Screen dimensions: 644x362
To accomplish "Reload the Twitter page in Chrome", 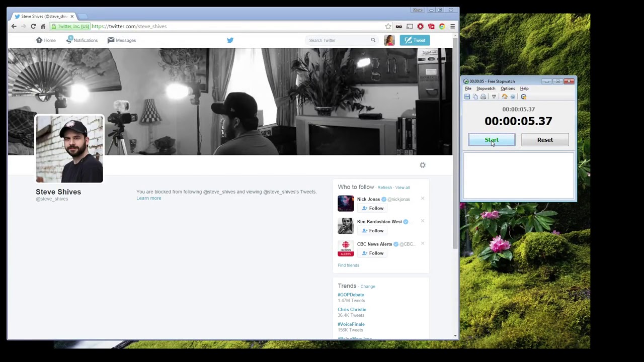I will pos(33,26).
